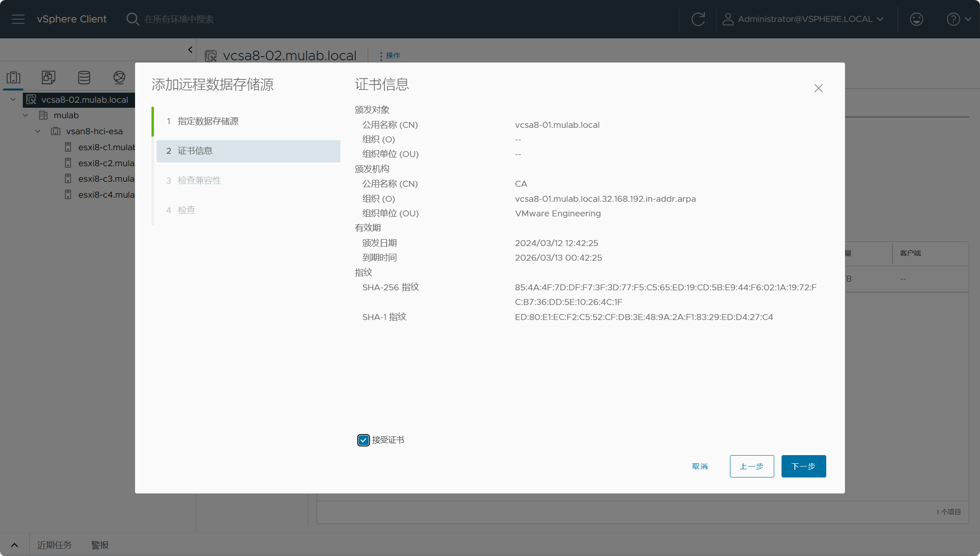Open the 警报 alarms tab
This screenshot has width=980, height=556.
point(100,545)
